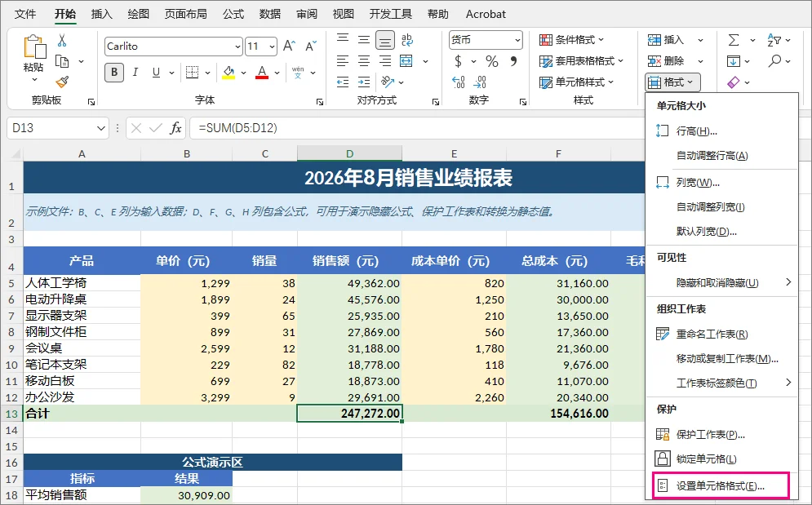Click the Paste clipboard icon
The height and width of the screenshot is (505, 812).
pos(33,47)
